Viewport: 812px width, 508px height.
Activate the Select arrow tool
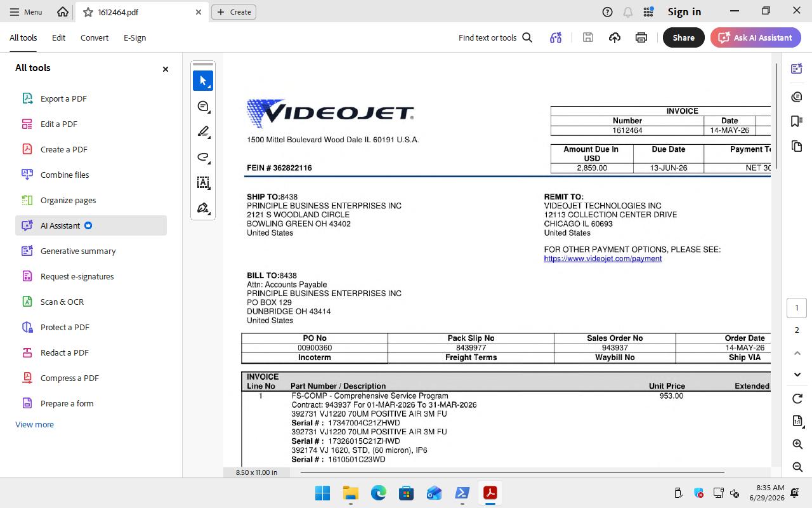203,81
